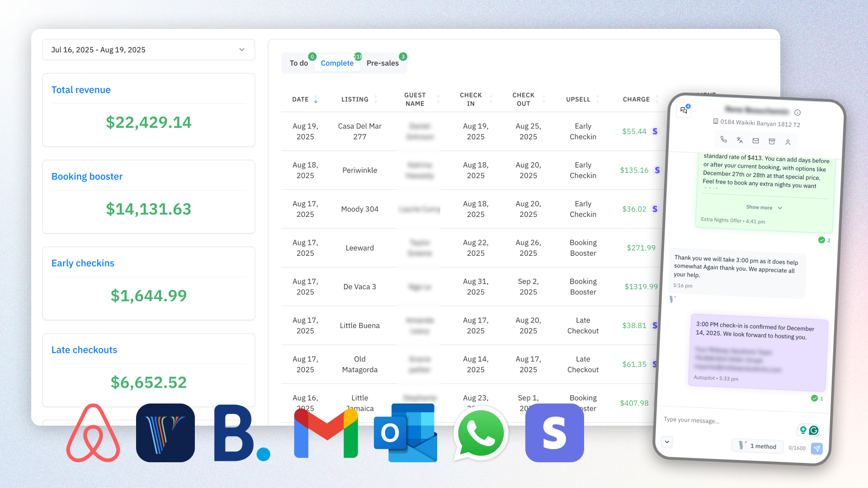The image size is (868, 488).
Task: Click the chevron-down button beside message input
Action: pyautogui.click(x=667, y=441)
